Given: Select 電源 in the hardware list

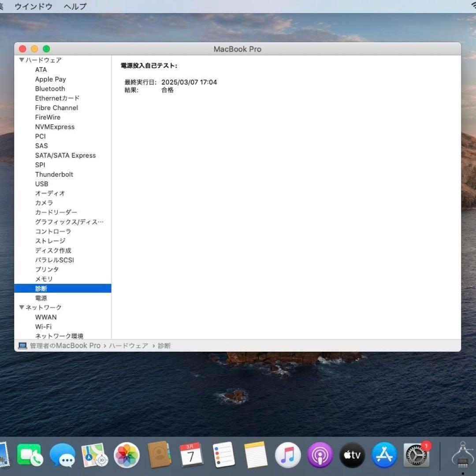Looking at the screenshot, I should tap(42, 298).
